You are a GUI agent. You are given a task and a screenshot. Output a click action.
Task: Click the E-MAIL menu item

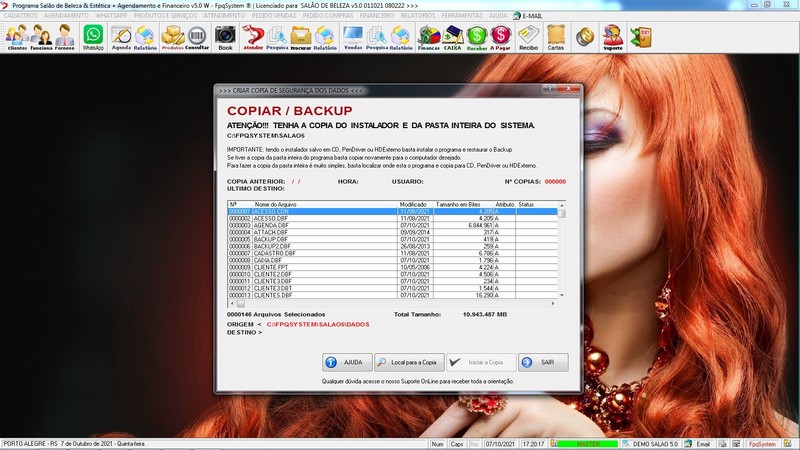click(528, 16)
